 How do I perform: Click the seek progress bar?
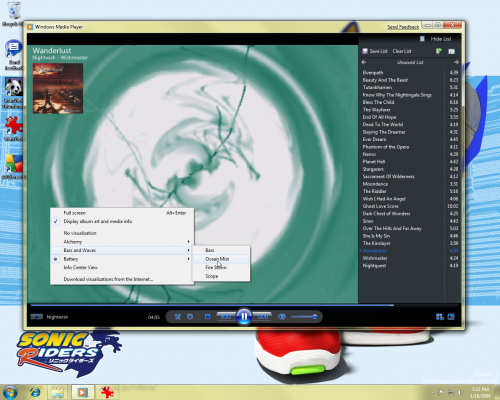244,305
